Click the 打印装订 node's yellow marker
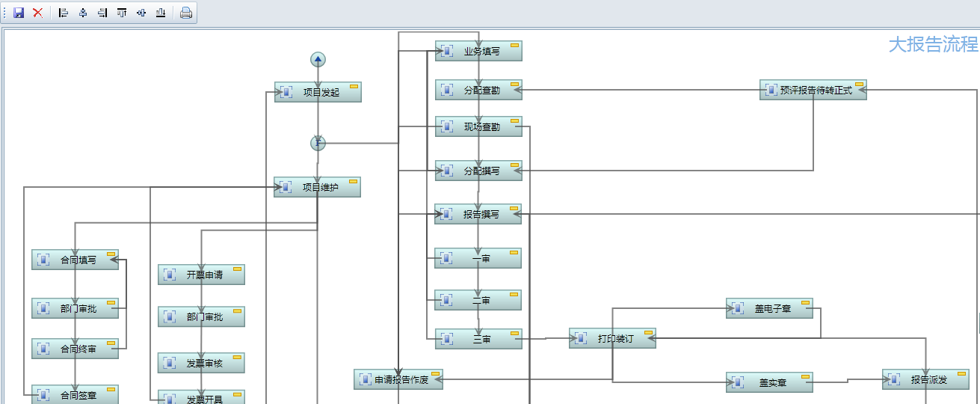The height and width of the screenshot is (404, 980). (x=648, y=333)
